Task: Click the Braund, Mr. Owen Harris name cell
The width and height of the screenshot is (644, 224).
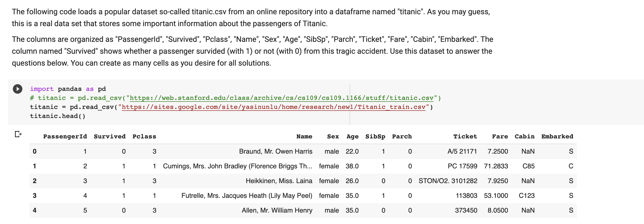Action: click(x=275, y=151)
